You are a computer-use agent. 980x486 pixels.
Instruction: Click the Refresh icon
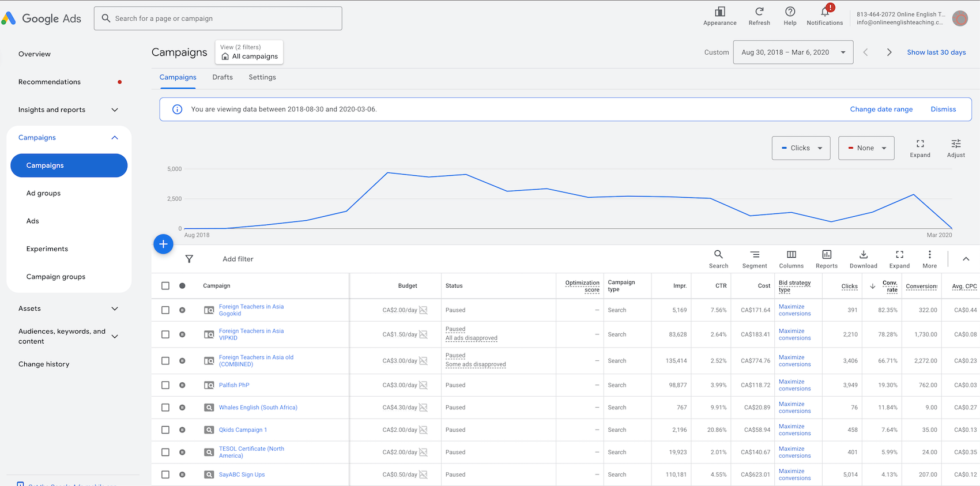point(759,12)
